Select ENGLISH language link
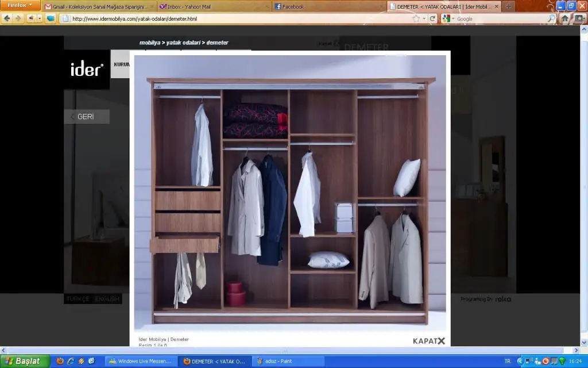The image size is (588, 368). tap(107, 299)
